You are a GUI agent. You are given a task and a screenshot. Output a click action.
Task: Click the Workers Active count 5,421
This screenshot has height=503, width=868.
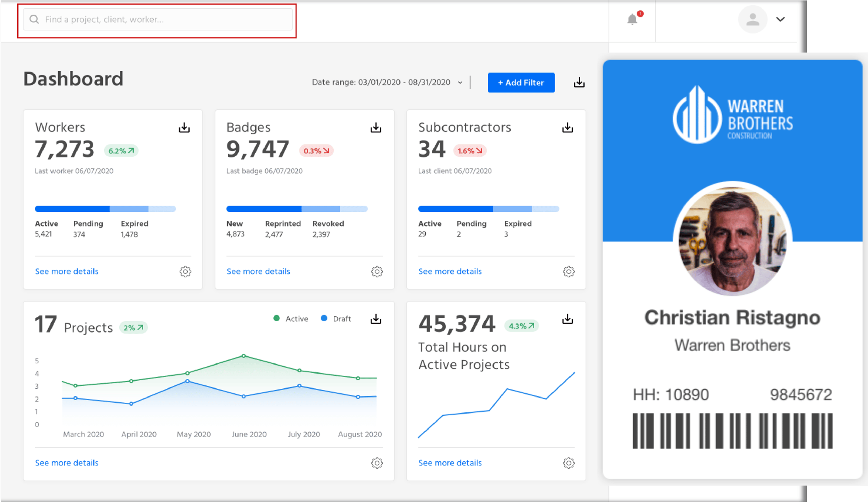tap(43, 234)
